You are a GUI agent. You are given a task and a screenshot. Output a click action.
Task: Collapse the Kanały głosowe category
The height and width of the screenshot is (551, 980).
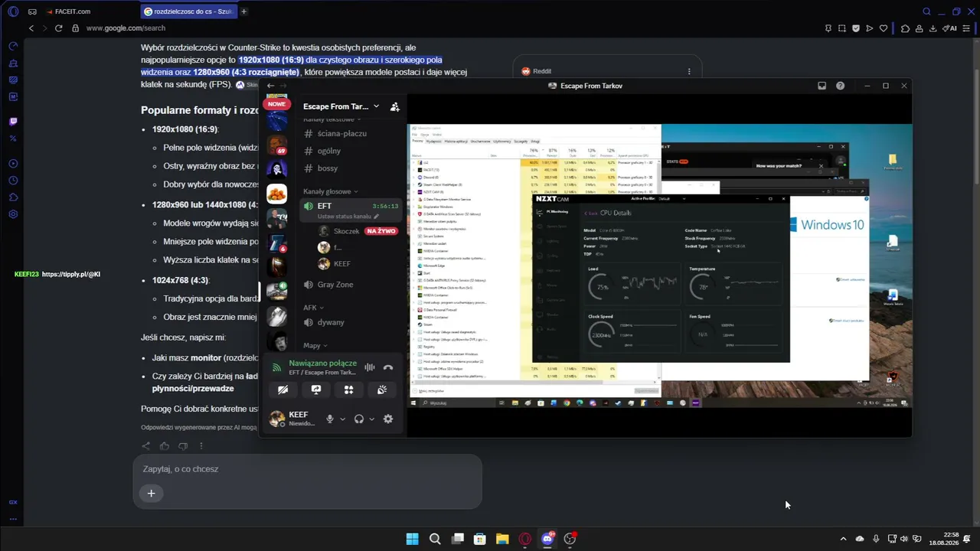[x=331, y=191]
